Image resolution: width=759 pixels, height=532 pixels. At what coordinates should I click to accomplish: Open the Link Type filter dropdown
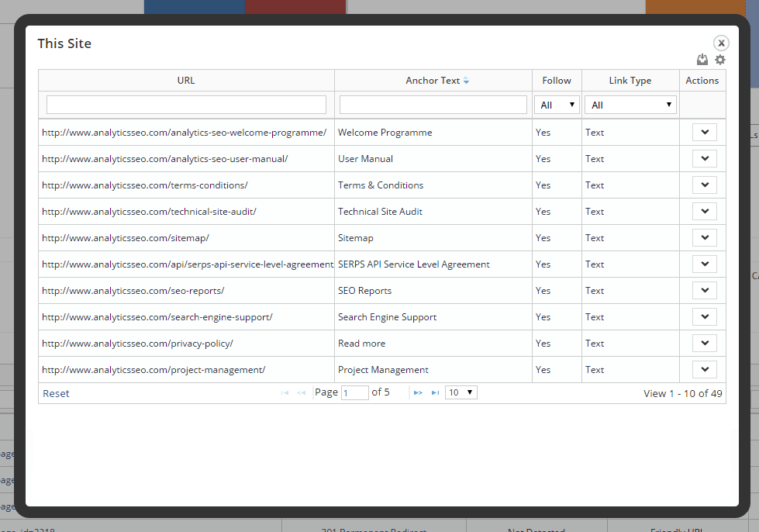coord(630,105)
